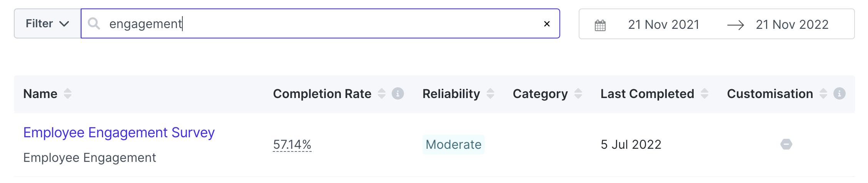Click the Moderate reliability badge
The height and width of the screenshot is (183, 868).
pos(454,145)
